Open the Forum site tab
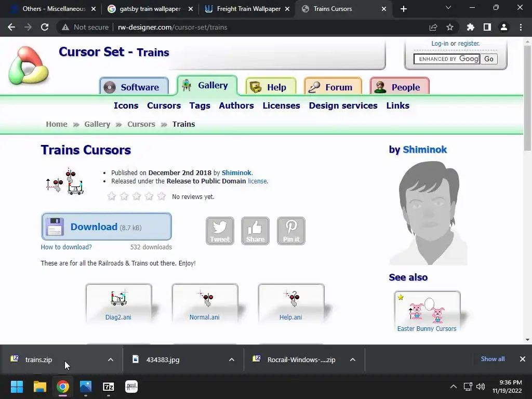Image resolution: width=532 pixels, height=399 pixels. (333, 87)
